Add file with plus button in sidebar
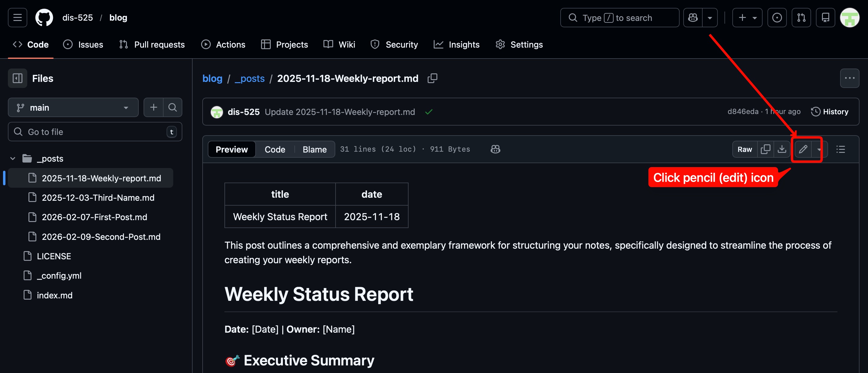This screenshot has height=373, width=868. (154, 107)
